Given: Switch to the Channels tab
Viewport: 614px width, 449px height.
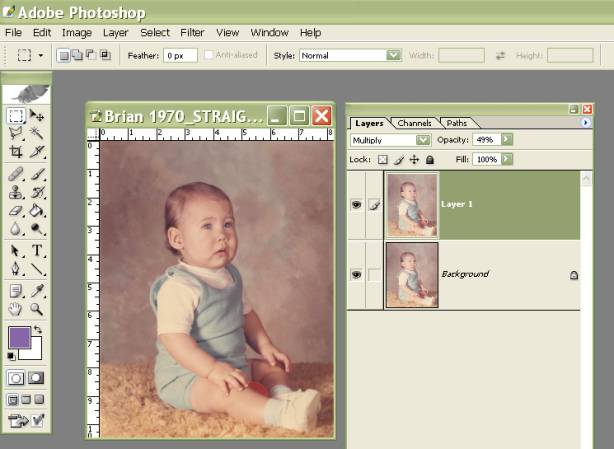Looking at the screenshot, I should click(414, 123).
